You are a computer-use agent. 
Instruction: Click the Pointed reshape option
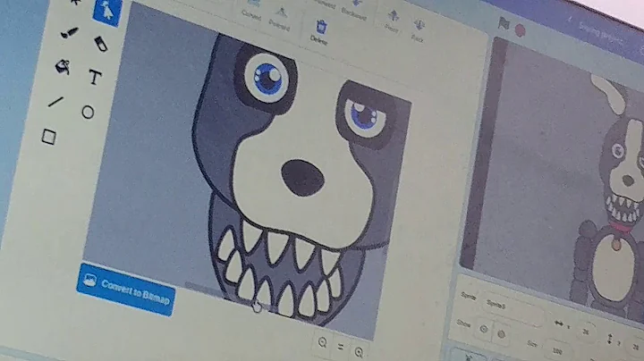280,19
